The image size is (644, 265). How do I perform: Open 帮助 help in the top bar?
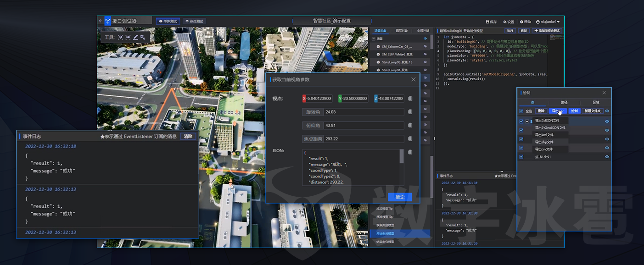click(x=525, y=22)
